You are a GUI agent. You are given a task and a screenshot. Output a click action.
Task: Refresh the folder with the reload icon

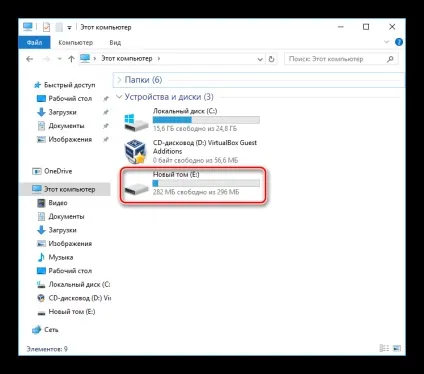pyautogui.click(x=271, y=59)
